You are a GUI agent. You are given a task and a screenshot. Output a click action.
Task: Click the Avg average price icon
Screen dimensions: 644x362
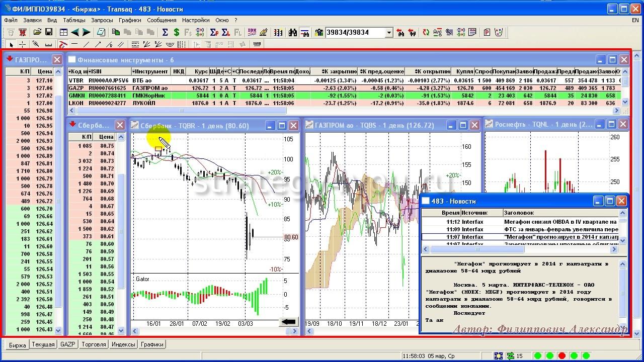click(437, 32)
